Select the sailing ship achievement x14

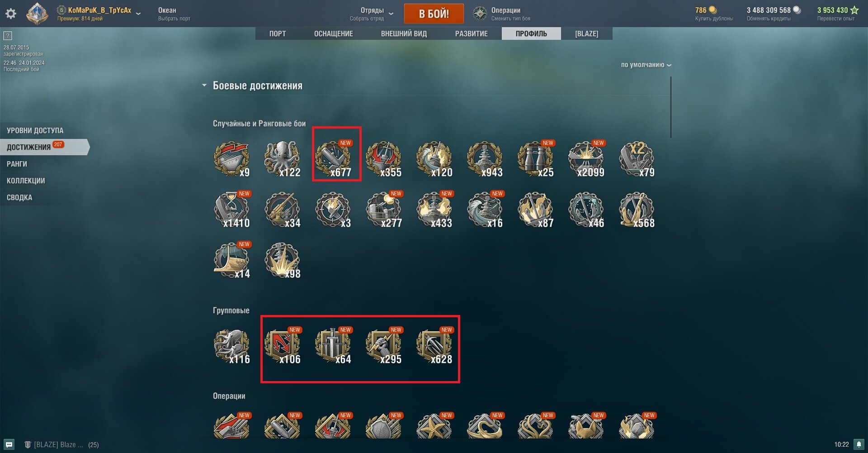pos(231,260)
